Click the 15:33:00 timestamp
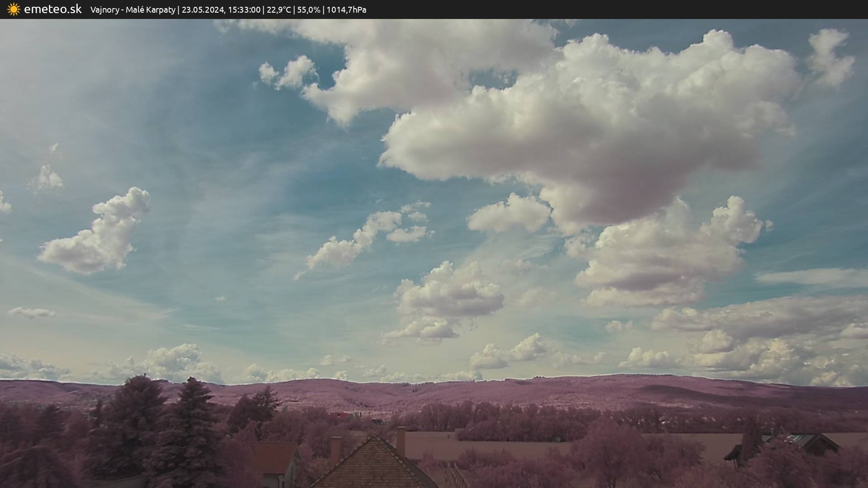Viewport: 868px width, 488px height. (244, 10)
